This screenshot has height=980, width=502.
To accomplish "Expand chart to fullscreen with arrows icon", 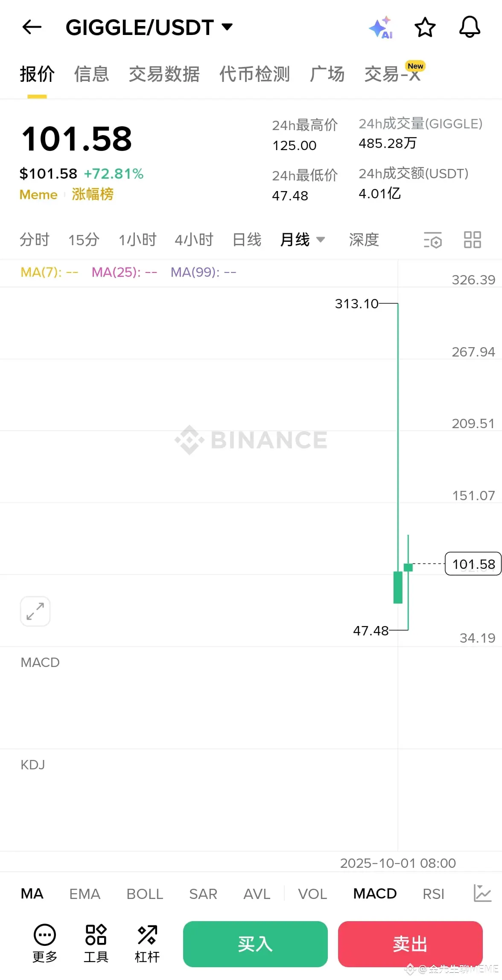I will [x=35, y=611].
